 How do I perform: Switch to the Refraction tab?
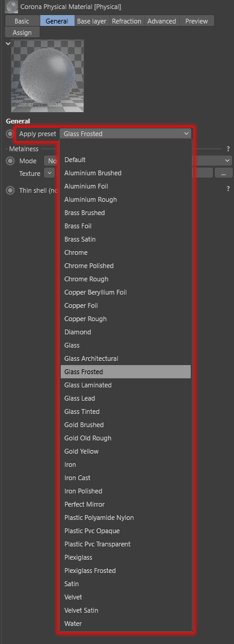point(127,21)
